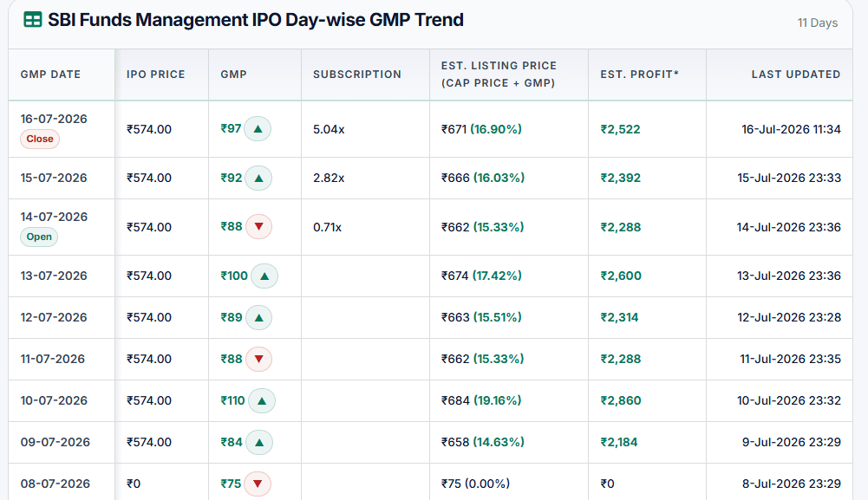Click the up arrow icon next to ₹84 GMP
The height and width of the screenshot is (500, 868).
click(x=259, y=442)
